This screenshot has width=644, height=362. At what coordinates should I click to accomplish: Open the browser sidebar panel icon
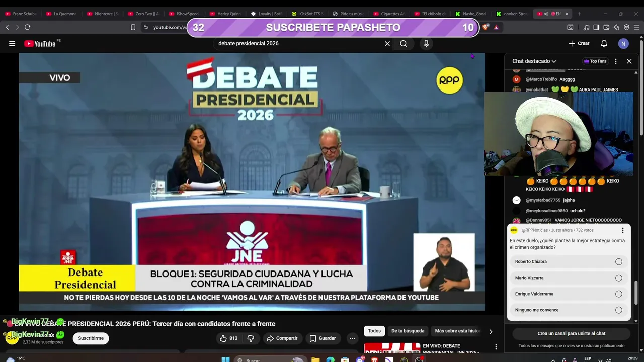click(x=596, y=27)
